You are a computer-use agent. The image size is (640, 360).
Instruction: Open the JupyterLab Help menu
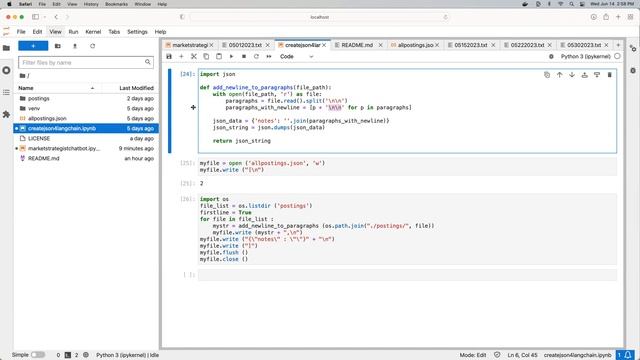click(160, 32)
